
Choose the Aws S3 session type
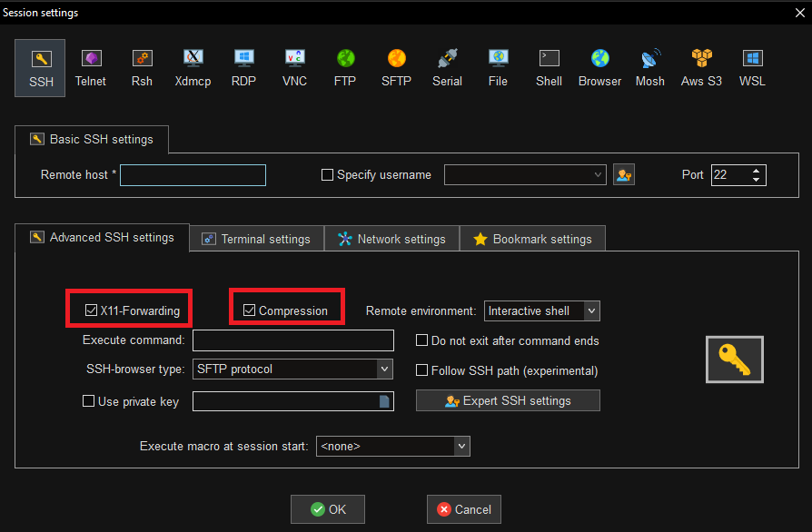coord(701,67)
